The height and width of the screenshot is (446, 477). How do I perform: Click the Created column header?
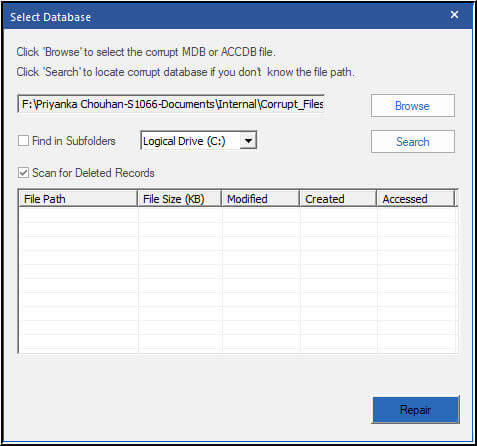tap(338, 199)
